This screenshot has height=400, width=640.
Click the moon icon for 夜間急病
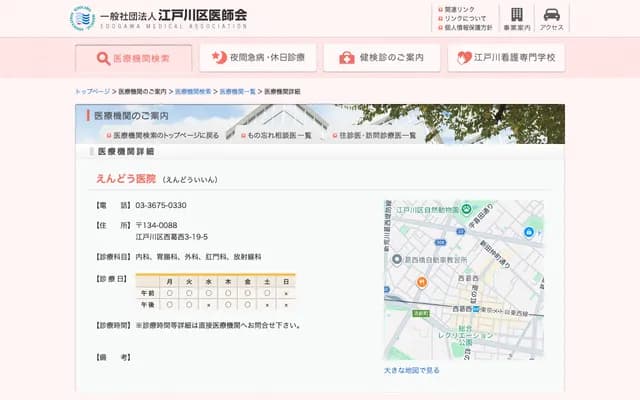pos(219,58)
